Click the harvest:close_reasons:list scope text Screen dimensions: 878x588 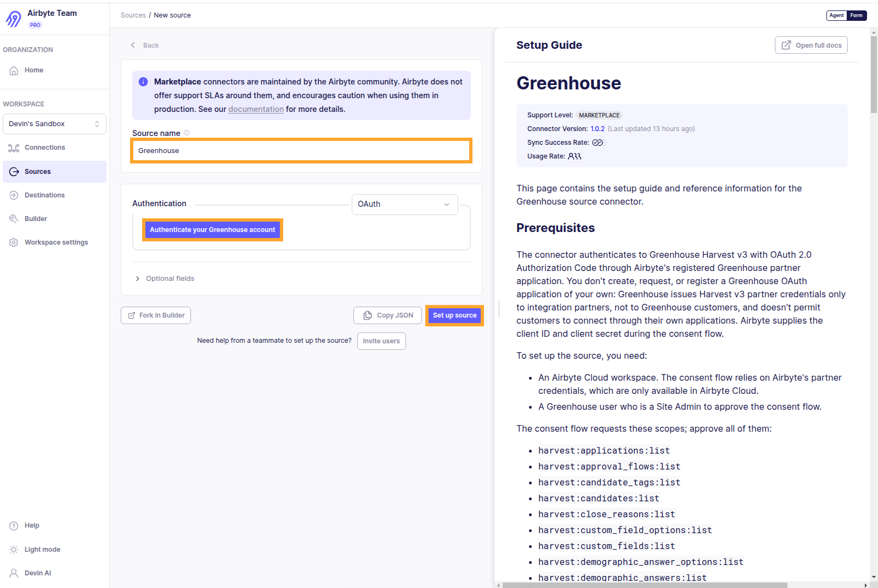click(606, 514)
